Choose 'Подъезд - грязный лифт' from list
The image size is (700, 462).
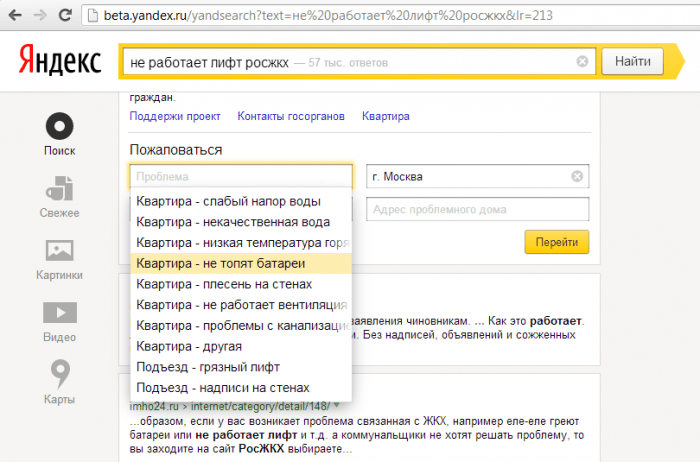tap(208, 366)
